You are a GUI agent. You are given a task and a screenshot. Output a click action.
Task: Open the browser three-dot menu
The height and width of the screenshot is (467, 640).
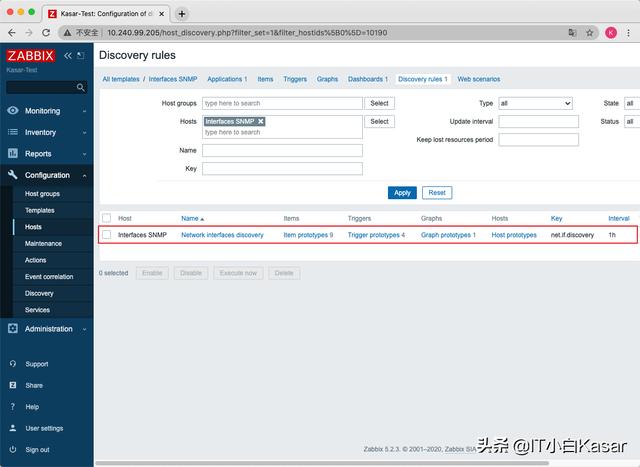coord(629,33)
